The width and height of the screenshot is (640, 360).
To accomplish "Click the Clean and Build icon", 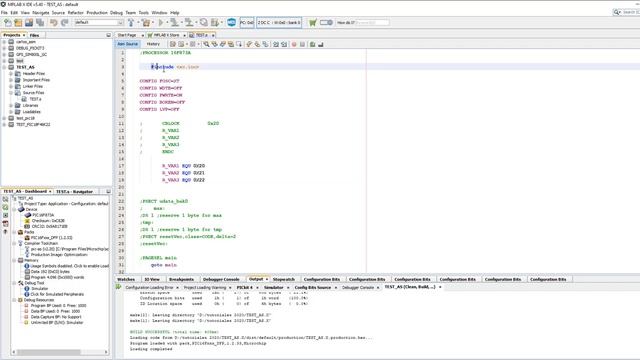I will click(146, 22).
